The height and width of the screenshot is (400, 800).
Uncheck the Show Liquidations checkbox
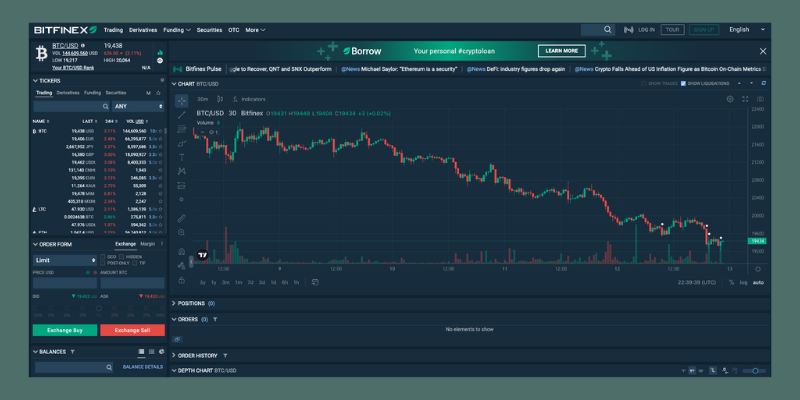(x=683, y=83)
